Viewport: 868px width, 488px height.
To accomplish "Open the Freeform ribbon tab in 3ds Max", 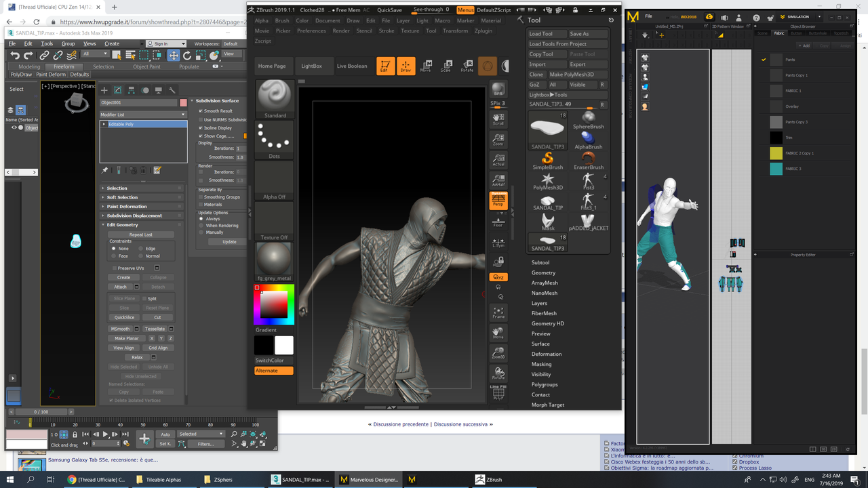I will pyautogui.click(x=64, y=66).
